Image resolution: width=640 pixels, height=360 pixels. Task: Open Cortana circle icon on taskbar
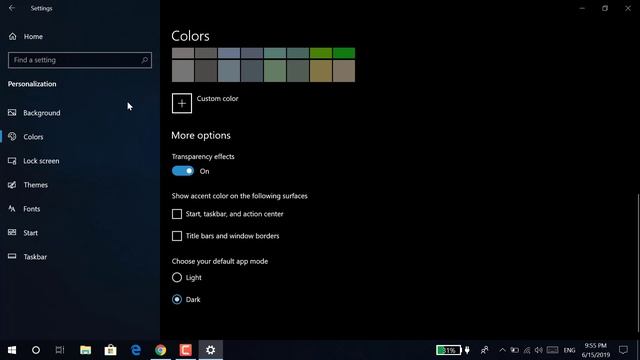pos(36,350)
